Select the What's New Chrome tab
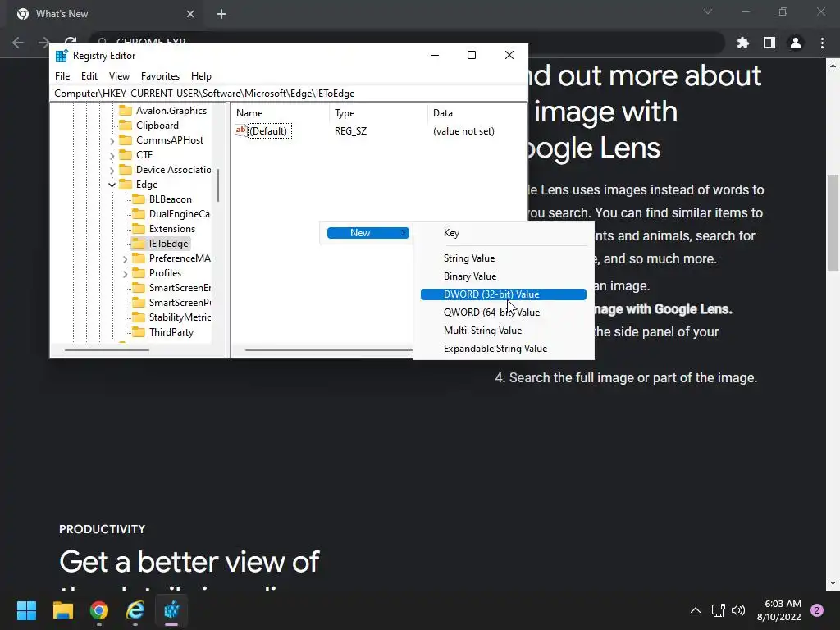This screenshot has height=630, width=840. (x=104, y=14)
